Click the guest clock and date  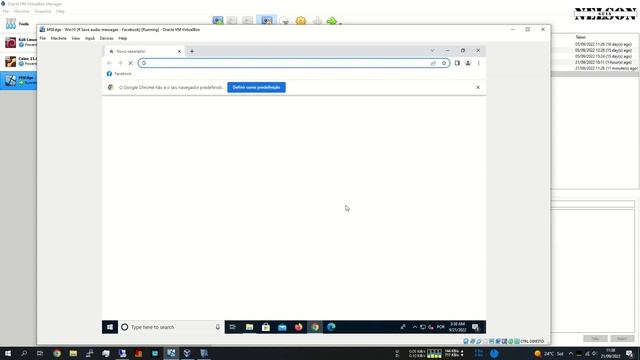(x=457, y=327)
